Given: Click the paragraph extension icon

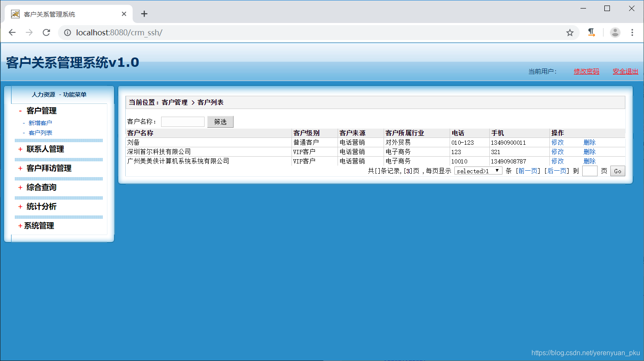Looking at the screenshot, I should 591,32.
